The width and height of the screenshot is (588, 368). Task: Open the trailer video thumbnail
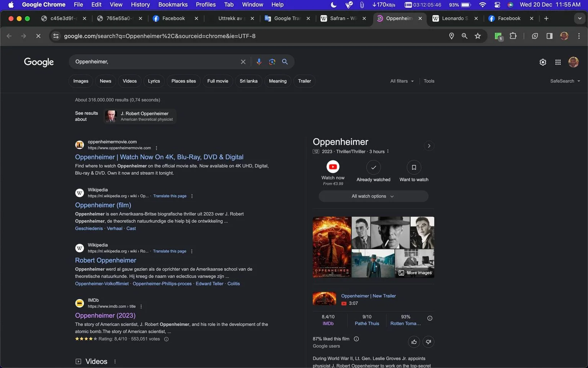coord(324,299)
